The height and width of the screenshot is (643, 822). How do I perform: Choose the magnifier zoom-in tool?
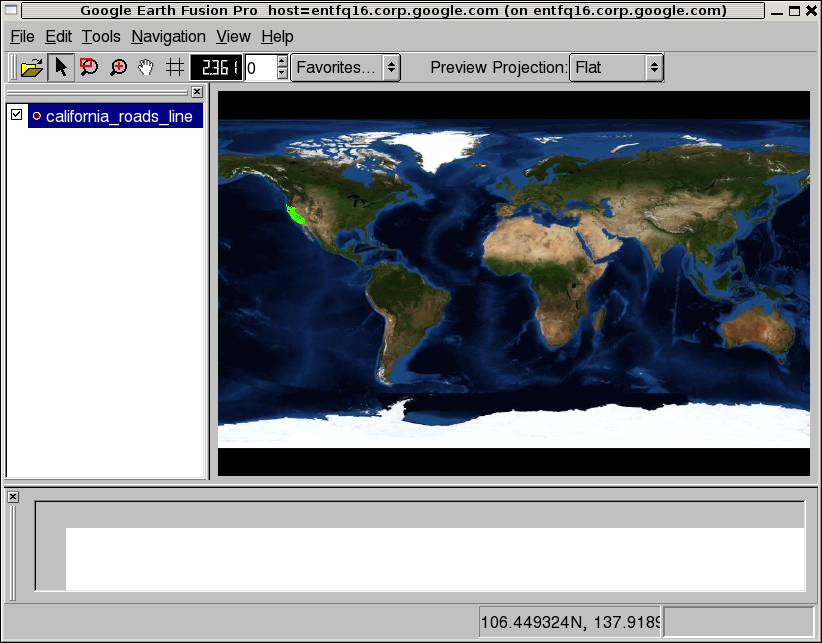118,68
